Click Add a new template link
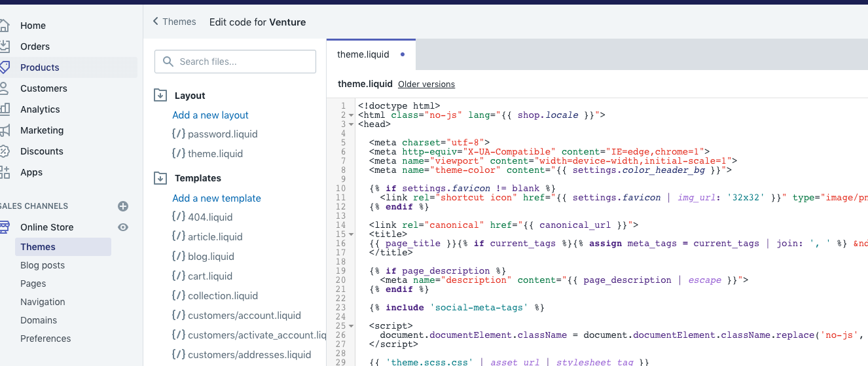Image resolution: width=868 pixels, height=366 pixels. pos(217,198)
